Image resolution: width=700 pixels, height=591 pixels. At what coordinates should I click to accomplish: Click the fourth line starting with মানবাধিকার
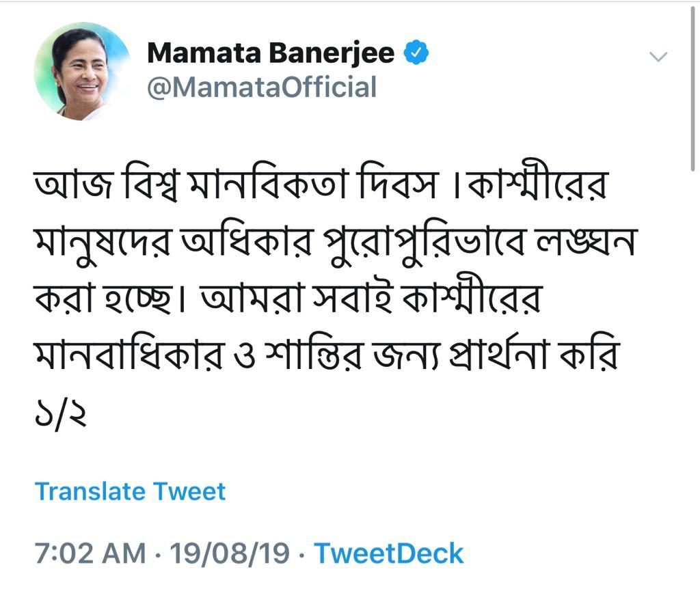point(327,355)
